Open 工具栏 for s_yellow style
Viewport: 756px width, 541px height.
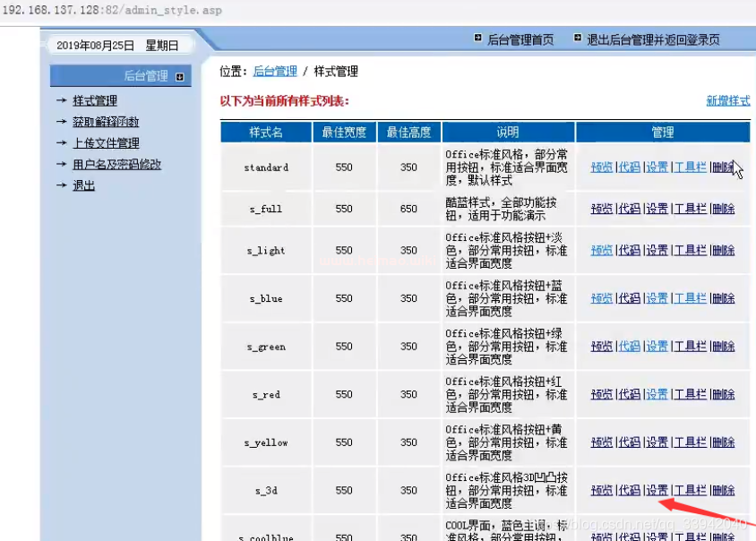(690, 442)
